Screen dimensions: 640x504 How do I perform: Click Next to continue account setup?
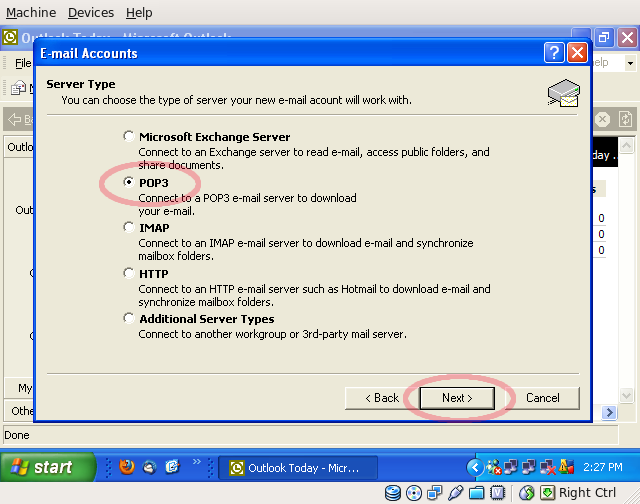coord(457,398)
